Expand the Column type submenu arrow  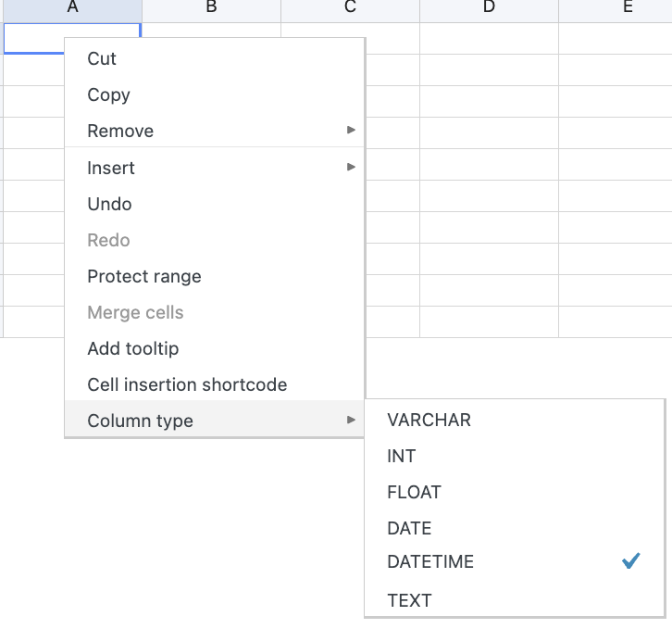click(x=351, y=421)
